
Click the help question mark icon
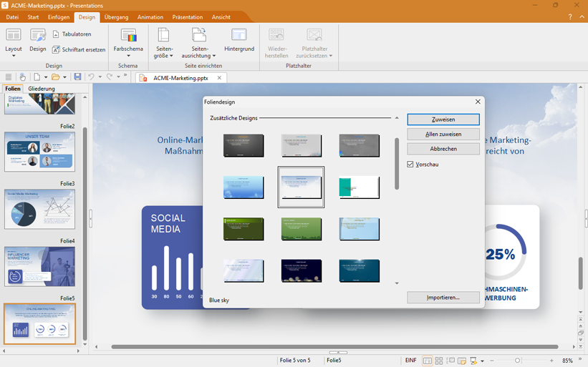click(x=570, y=17)
